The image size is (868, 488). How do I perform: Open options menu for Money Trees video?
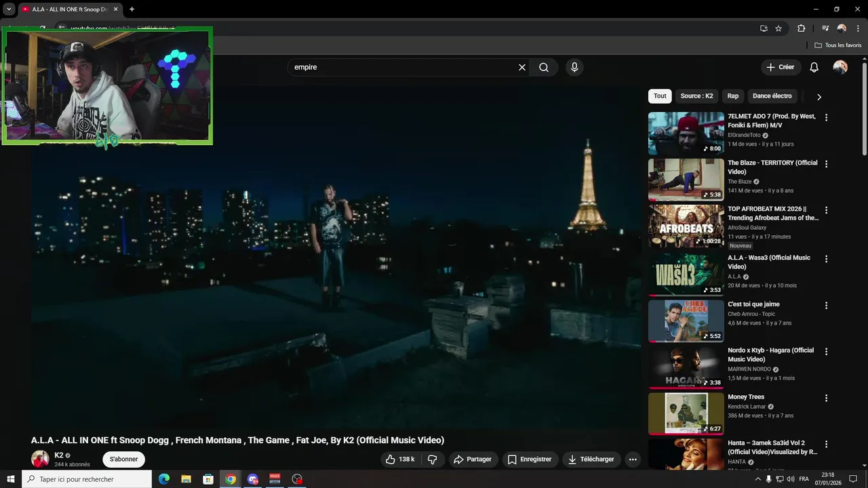click(826, 398)
